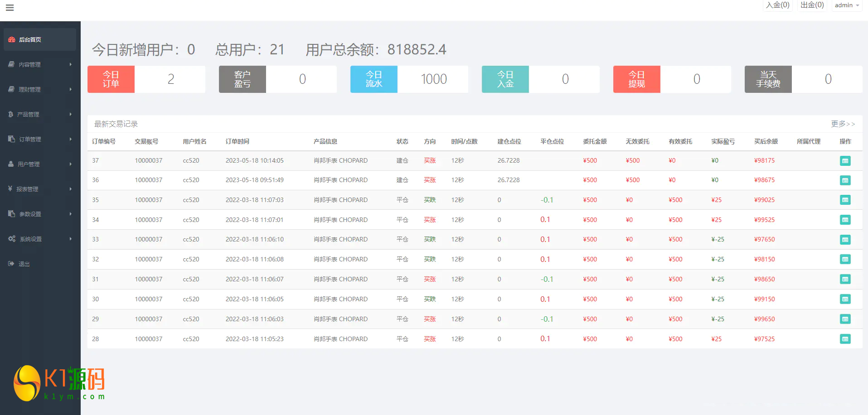
Task: Open the detail icon for order 37
Action: pos(845,161)
